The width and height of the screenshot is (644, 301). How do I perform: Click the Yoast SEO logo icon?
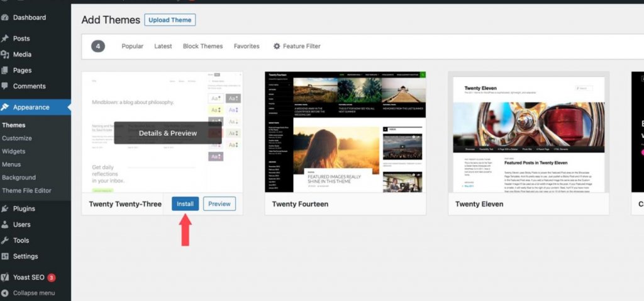[5, 277]
